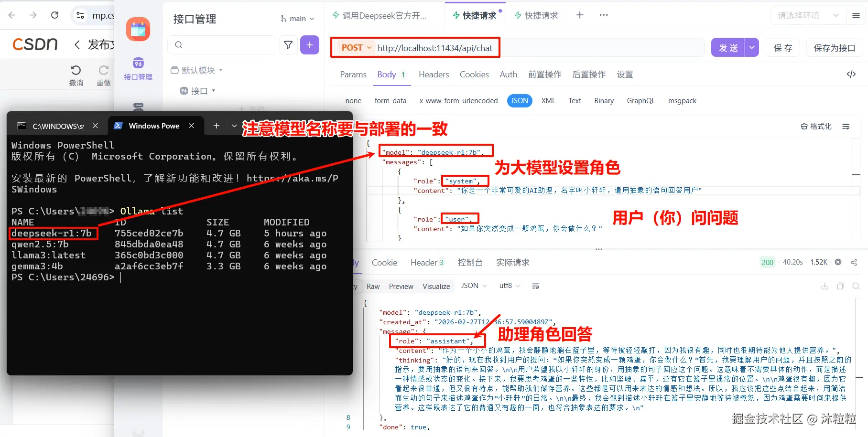This screenshot has width=868, height=437.
Task: Switch to the Headers request tab
Action: (x=434, y=75)
